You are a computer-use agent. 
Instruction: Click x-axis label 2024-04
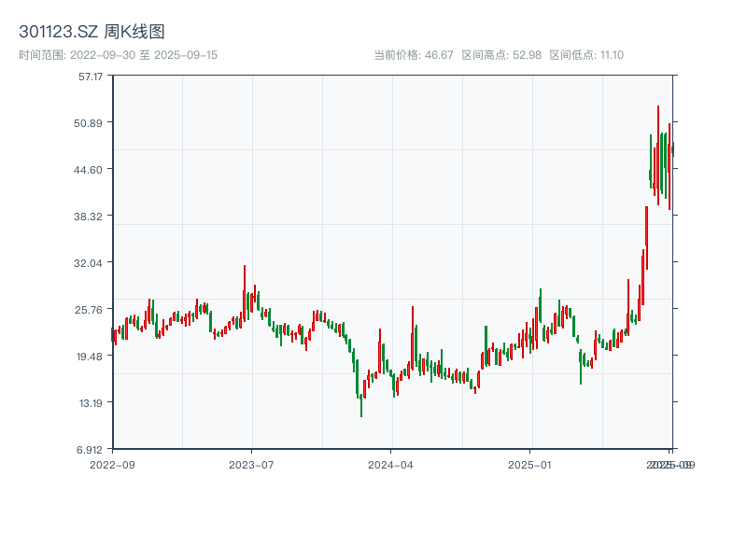(390, 465)
